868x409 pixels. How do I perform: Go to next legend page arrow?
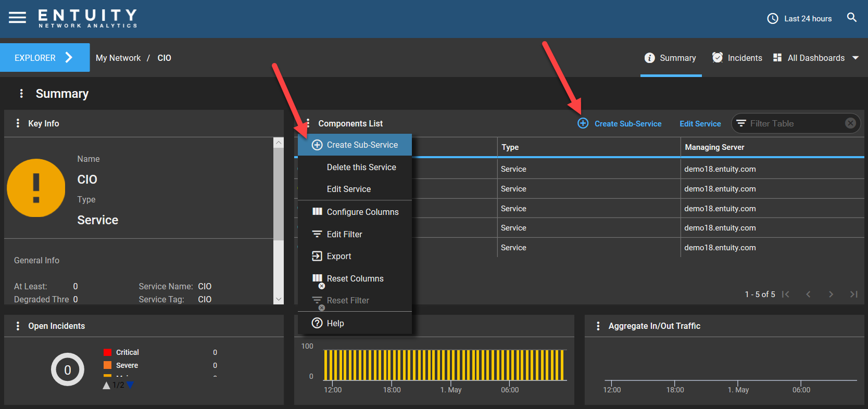(x=130, y=385)
